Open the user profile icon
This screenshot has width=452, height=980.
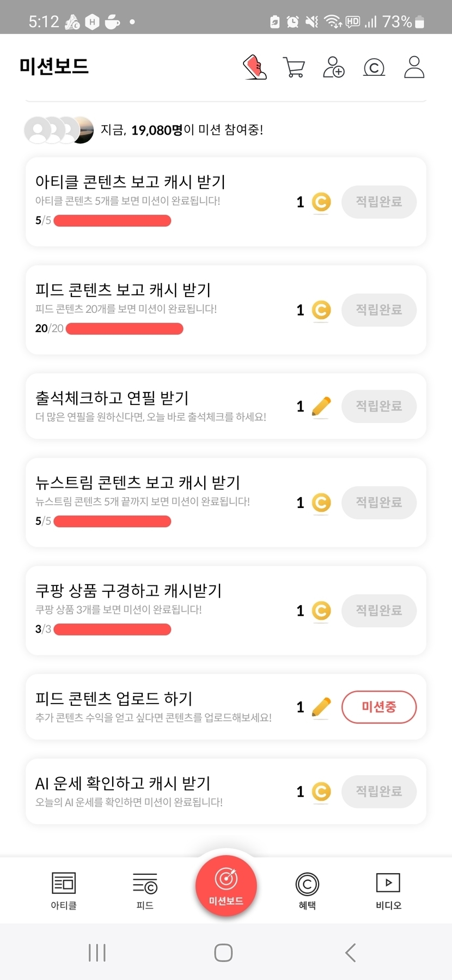coord(414,68)
